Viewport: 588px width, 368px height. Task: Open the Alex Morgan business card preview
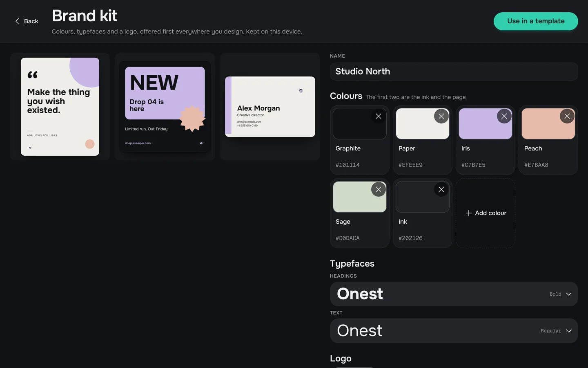tap(270, 107)
